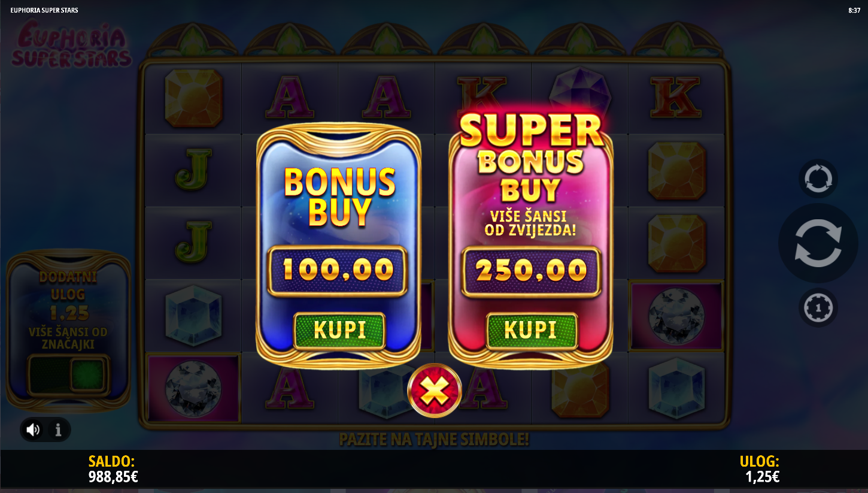Screen dimensions: 868x493
Task: Open bet settings chip icon
Action: [x=818, y=308]
